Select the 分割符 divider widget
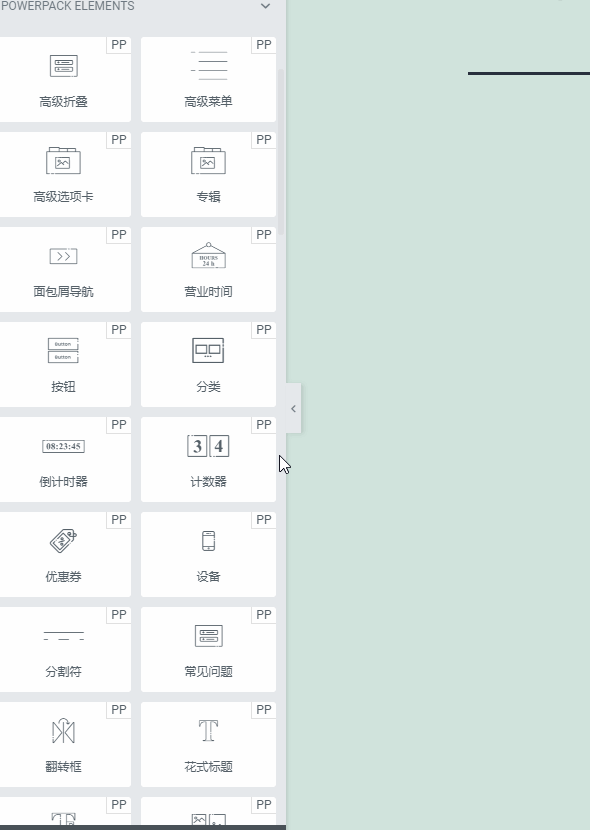This screenshot has width=590, height=830. click(x=63, y=649)
